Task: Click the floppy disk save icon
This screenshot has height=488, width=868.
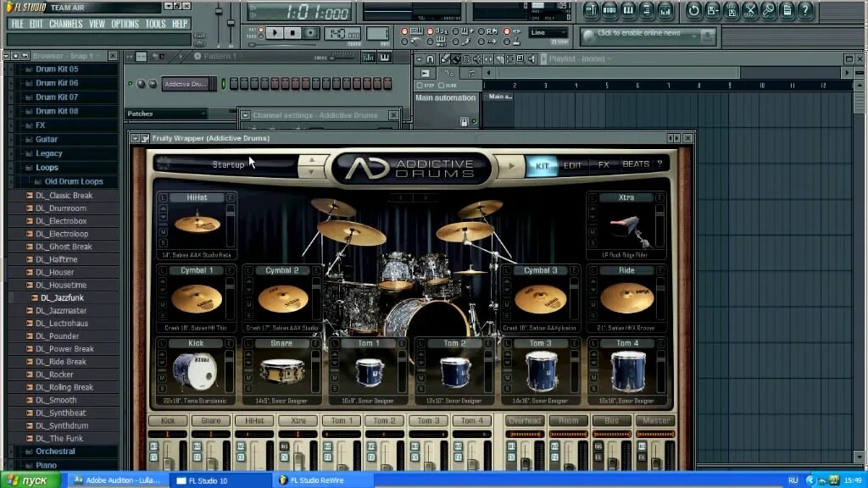Action: (x=732, y=10)
